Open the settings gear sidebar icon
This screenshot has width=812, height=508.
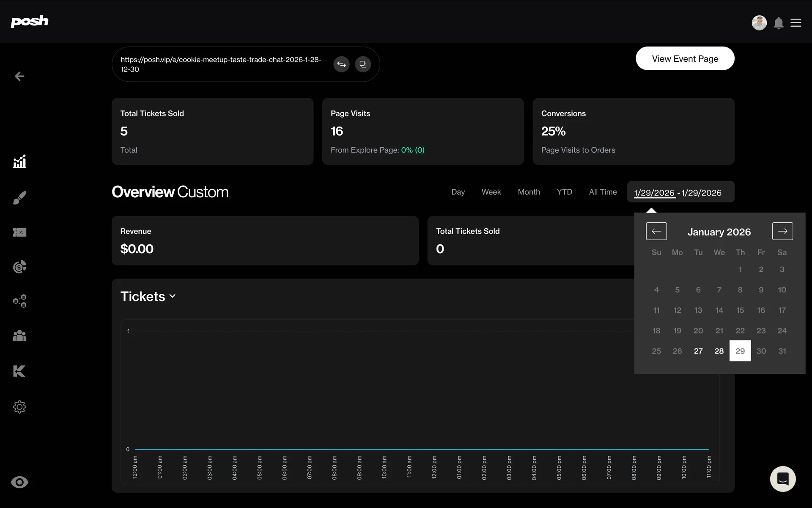[19, 407]
